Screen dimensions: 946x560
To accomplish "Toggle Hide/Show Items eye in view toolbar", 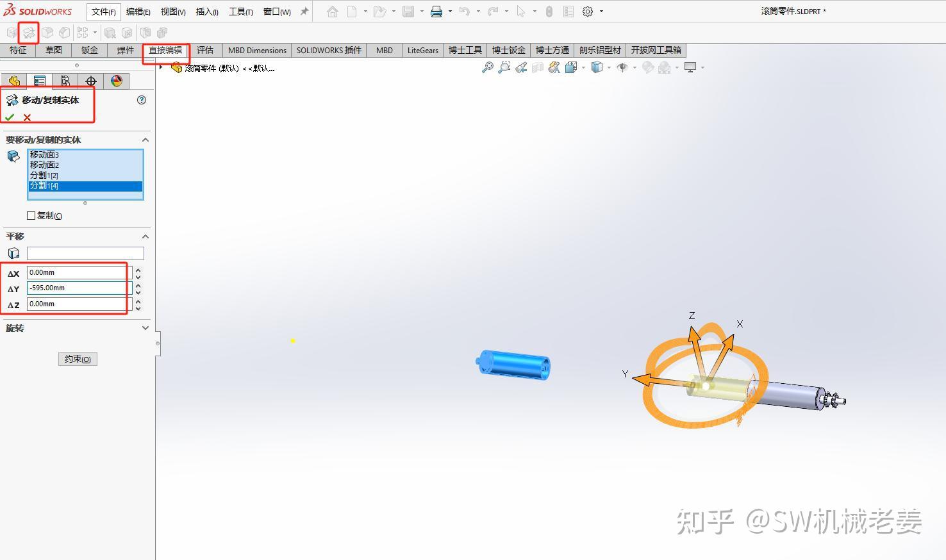I will click(621, 67).
